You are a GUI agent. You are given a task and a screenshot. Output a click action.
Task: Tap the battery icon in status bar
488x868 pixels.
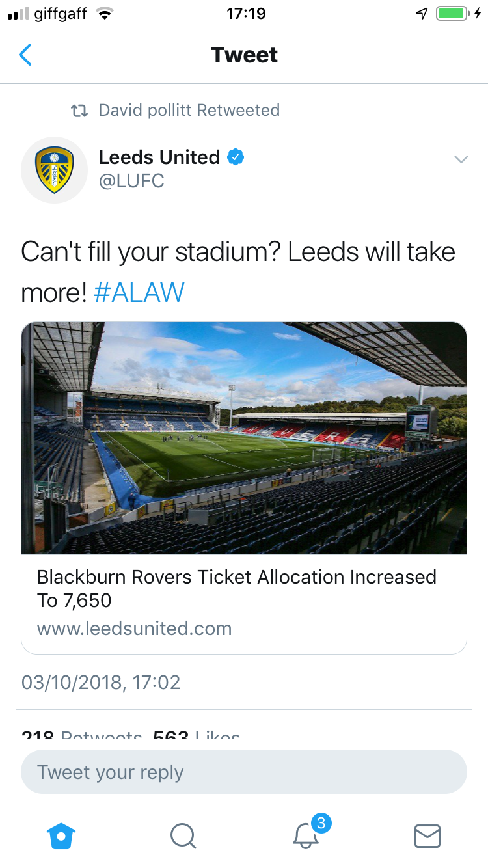click(452, 14)
